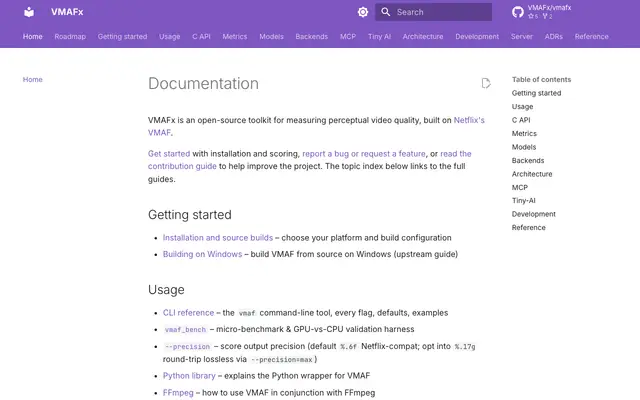Toggle the light/dark theme icon
640x400 pixels.
coord(363,12)
